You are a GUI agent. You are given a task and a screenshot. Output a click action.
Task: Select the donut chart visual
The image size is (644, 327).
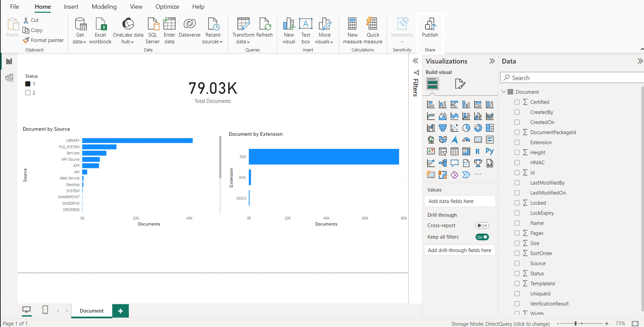click(478, 128)
